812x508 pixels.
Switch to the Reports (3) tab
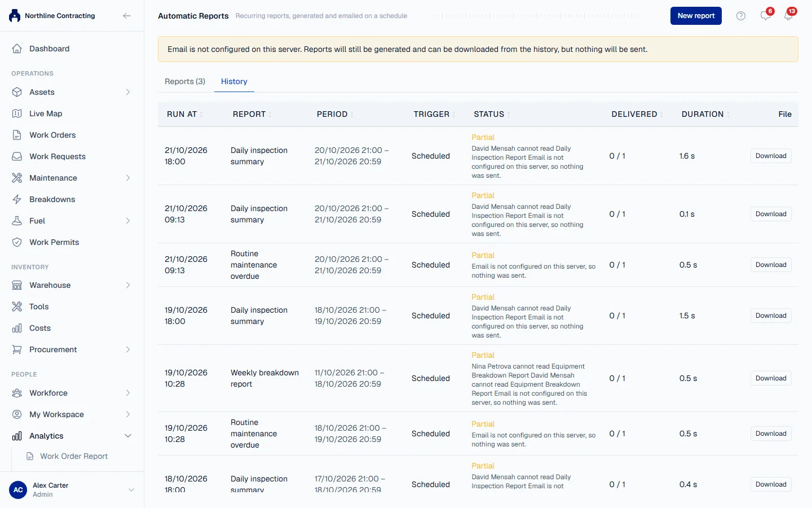(x=185, y=81)
